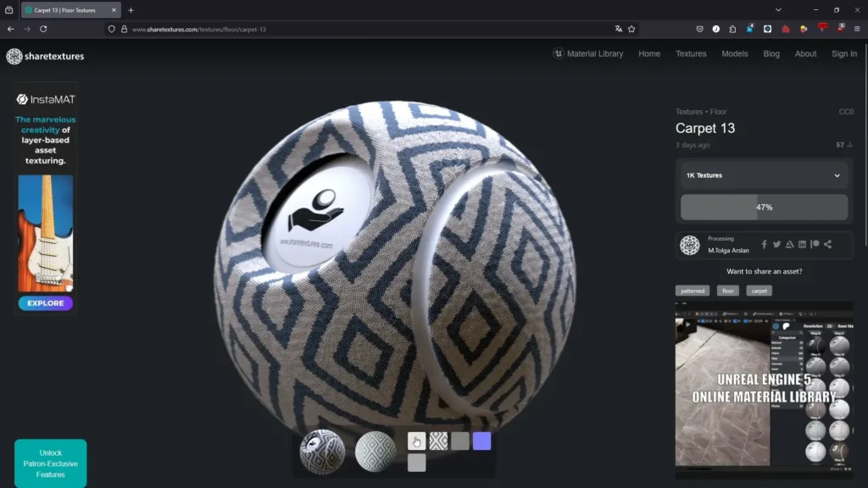868x488 pixels.
Task: Open the Patreon icon link
Action: pyautogui.click(x=815, y=244)
